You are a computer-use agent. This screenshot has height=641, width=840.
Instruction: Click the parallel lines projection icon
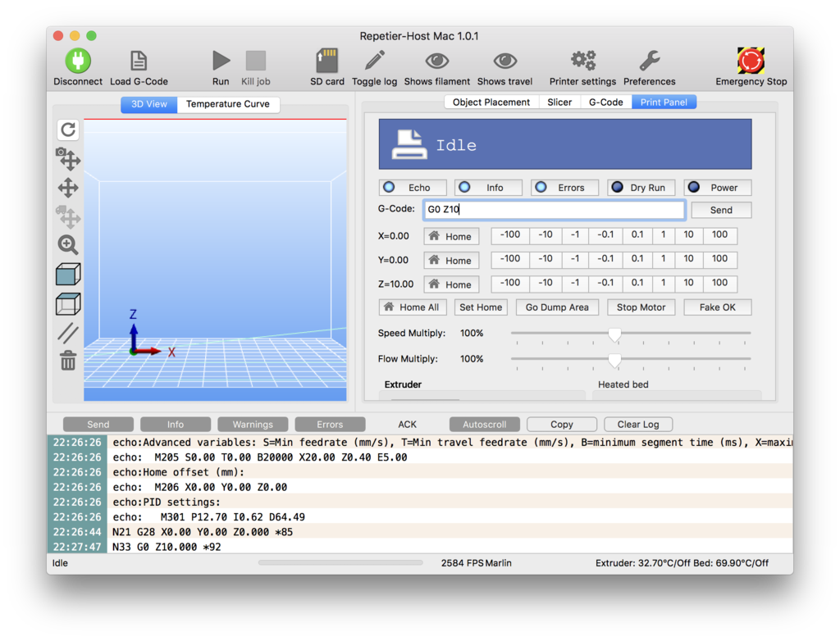68,334
